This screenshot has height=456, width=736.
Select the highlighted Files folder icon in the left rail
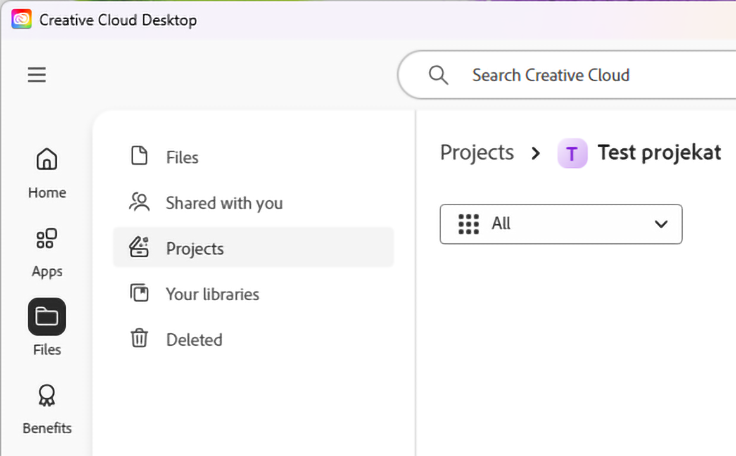pos(47,317)
